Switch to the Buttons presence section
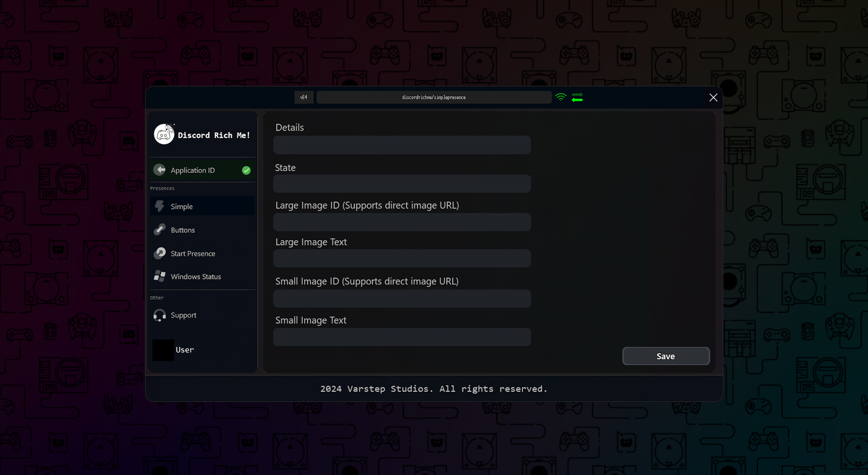The image size is (868, 475). [x=183, y=230]
